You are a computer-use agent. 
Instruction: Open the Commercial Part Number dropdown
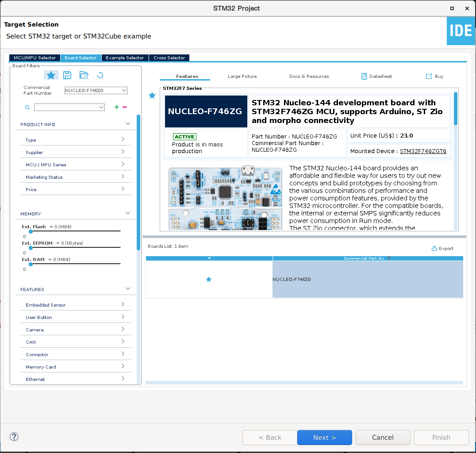[124, 91]
